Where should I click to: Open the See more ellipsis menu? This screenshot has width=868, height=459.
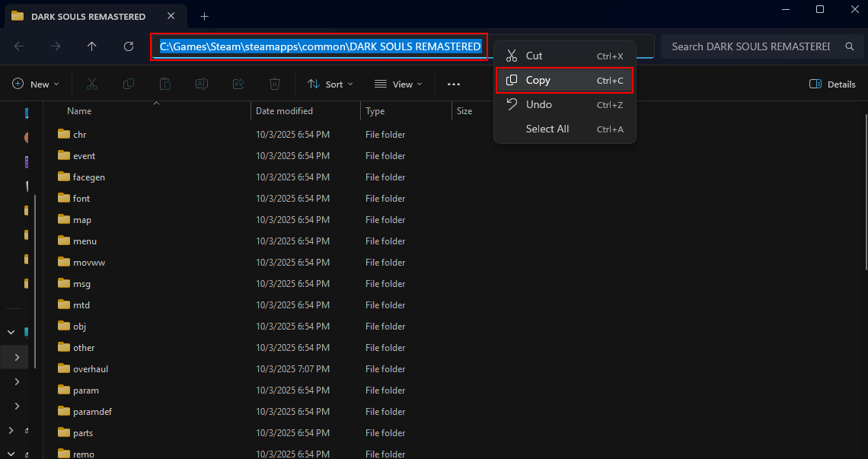coord(454,84)
